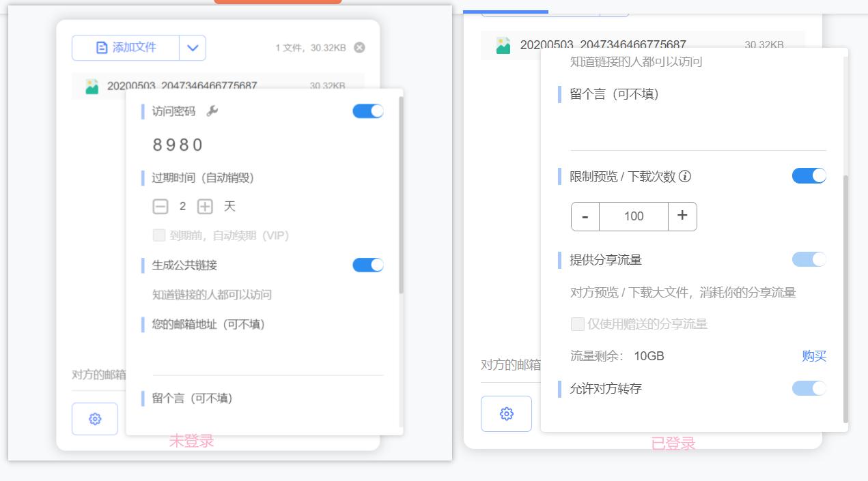Image resolution: width=868 pixels, height=481 pixels.
Task: Expand the dropdown arrow beside 添加文件
Action: 192,48
